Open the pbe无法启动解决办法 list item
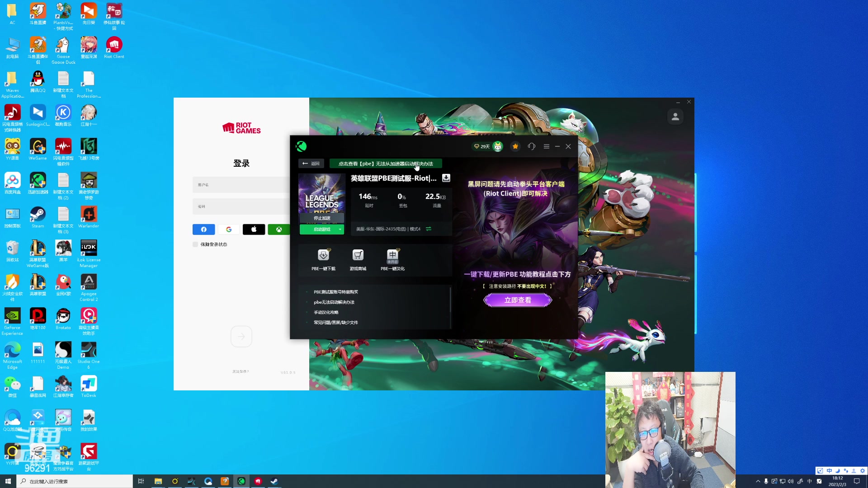Viewport: 868px width, 488px height. pos(334,302)
